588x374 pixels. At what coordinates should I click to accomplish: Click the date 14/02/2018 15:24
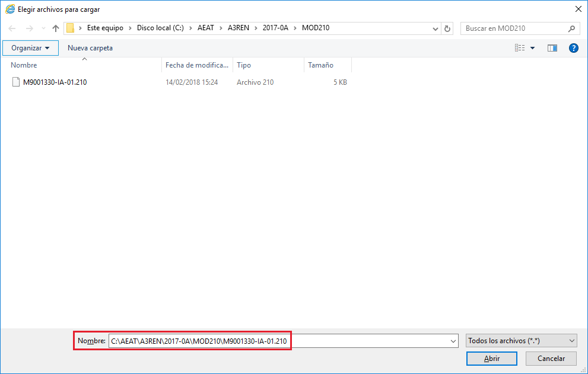(192, 82)
